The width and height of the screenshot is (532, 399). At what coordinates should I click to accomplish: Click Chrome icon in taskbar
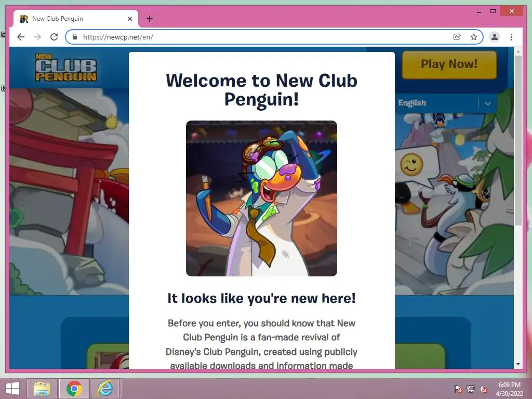(x=74, y=389)
